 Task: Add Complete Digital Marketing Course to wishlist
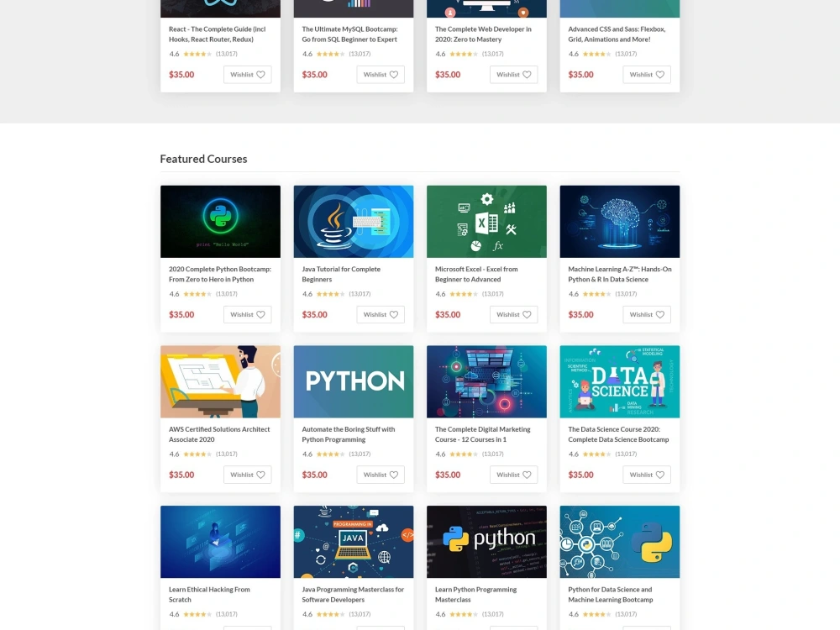(514, 475)
